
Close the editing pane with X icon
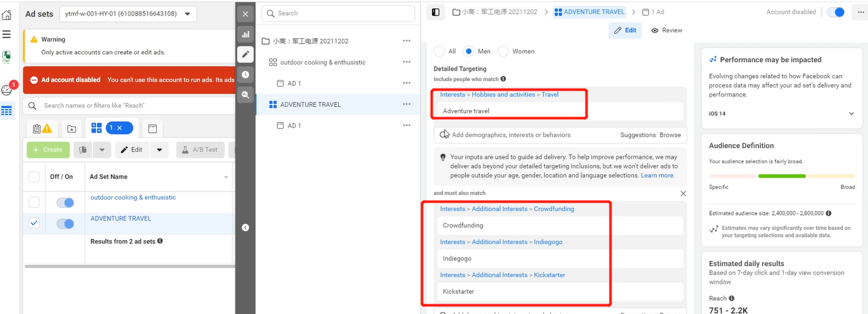245,14
